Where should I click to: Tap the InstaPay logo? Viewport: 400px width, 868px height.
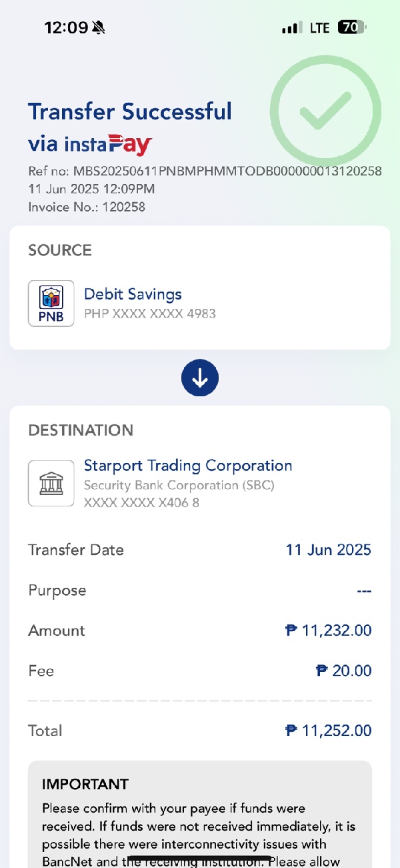pos(109,143)
